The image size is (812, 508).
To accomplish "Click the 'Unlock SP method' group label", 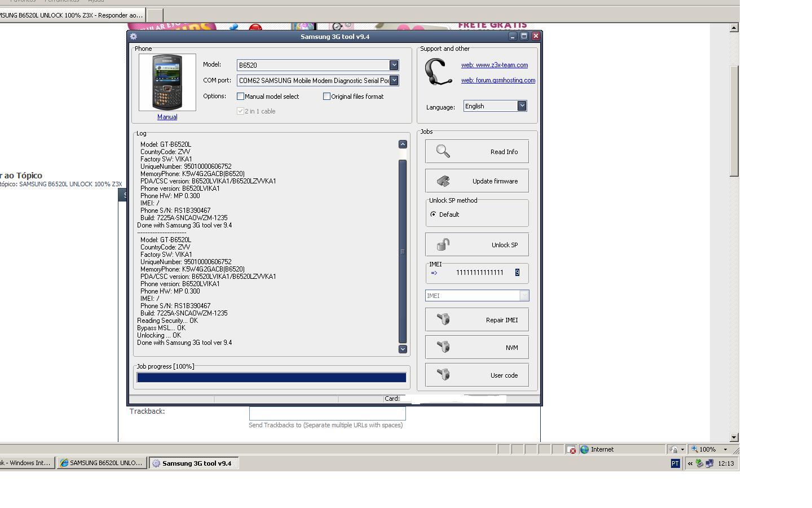I will (453, 200).
